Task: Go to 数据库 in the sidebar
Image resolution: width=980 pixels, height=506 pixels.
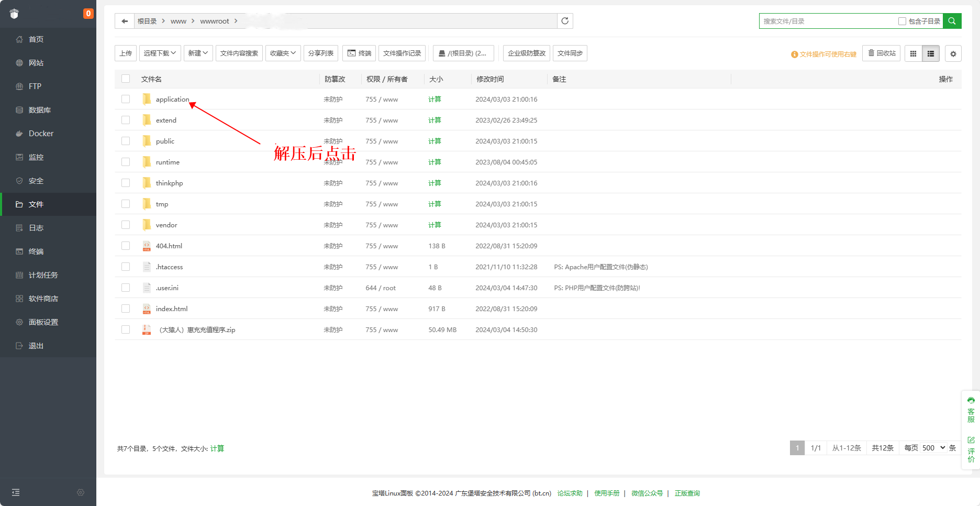Action: click(40, 110)
